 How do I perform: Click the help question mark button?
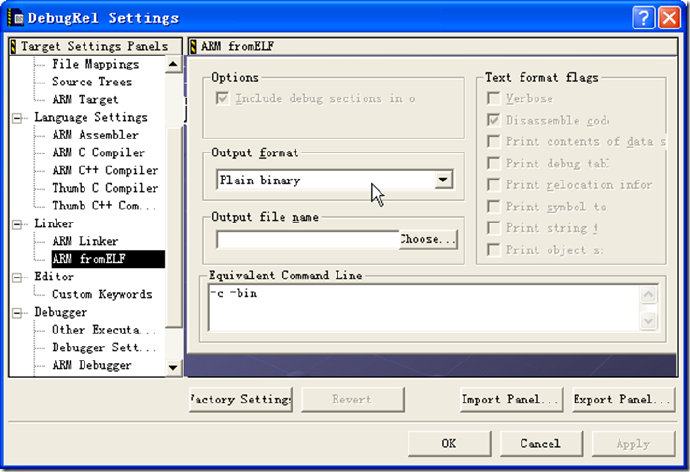pyautogui.click(x=643, y=18)
